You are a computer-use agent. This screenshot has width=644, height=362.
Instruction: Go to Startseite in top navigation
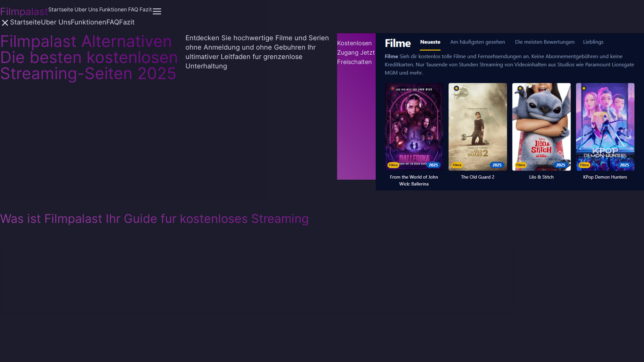(61, 9)
